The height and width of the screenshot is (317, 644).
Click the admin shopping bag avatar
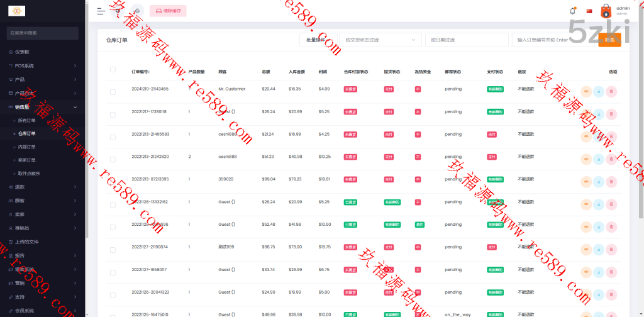click(x=606, y=11)
